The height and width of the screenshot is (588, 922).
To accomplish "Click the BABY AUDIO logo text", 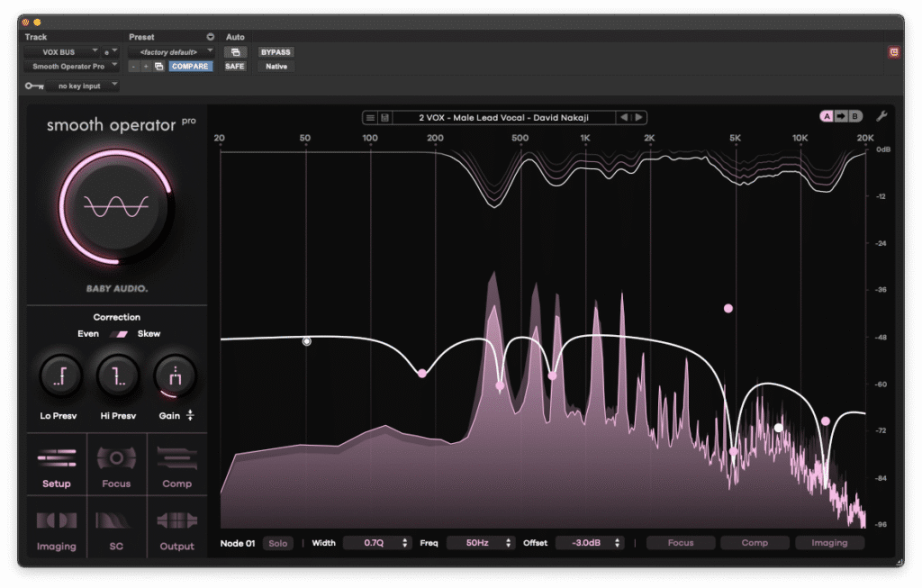I will pyautogui.click(x=117, y=289).
